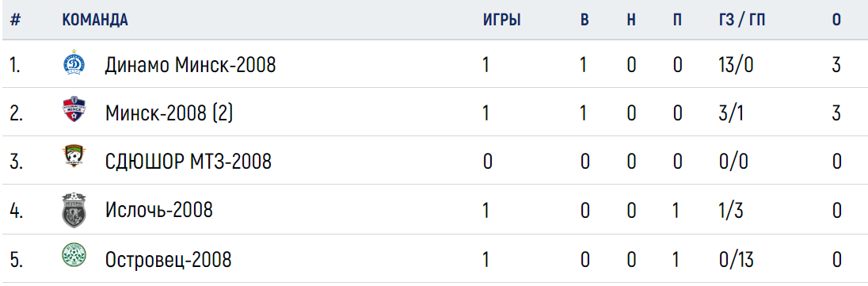Click the Динамо Минск-2008 team logo
Viewport: 868px width, 286px height.
coord(74,63)
